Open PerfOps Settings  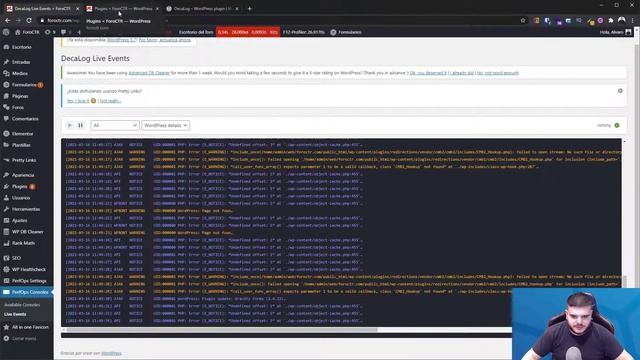click(x=29, y=281)
